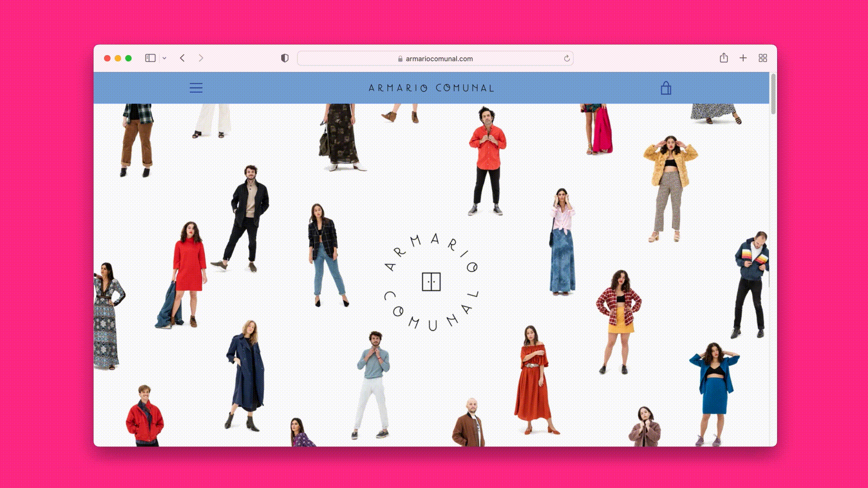Image resolution: width=868 pixels, height=488 pixels.
Task: Select the woman in rust off-shoulder dress
Action: (x=535, y=380)
